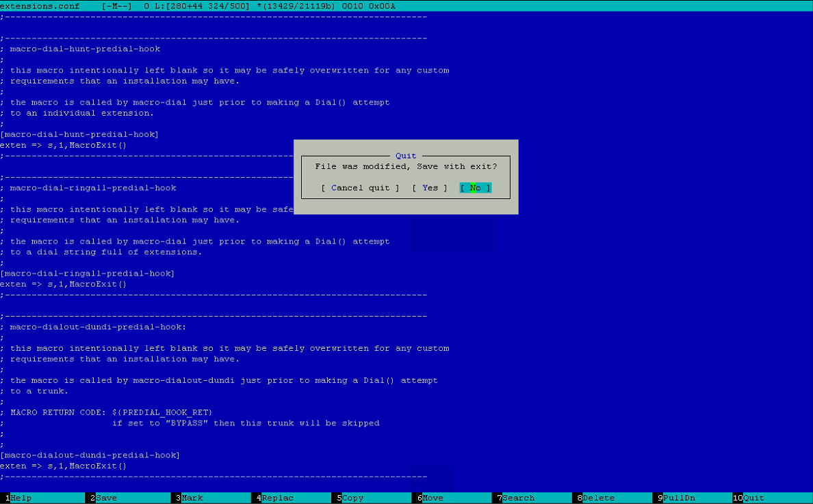
Task: Click the Save function key
Action: pos(106,498)
